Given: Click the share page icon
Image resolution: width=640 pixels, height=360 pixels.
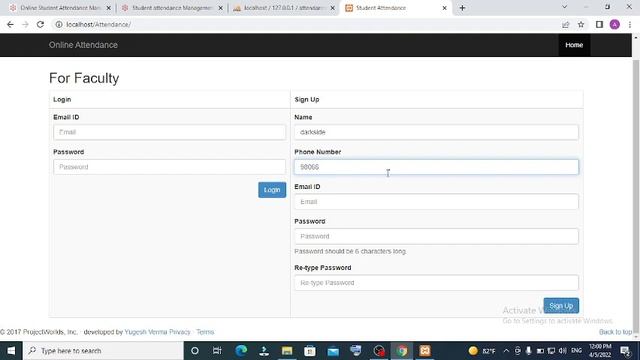Looking at the screenshot, I should [x=566, y=24].
